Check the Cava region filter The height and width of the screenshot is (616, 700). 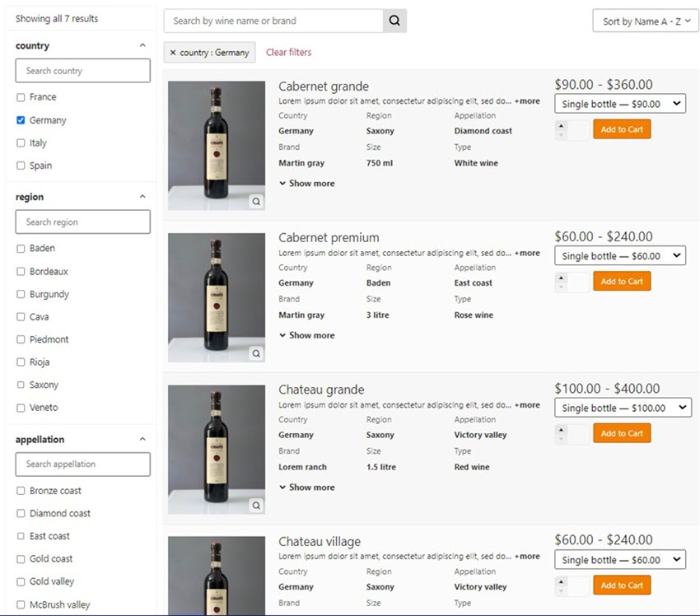21,317
